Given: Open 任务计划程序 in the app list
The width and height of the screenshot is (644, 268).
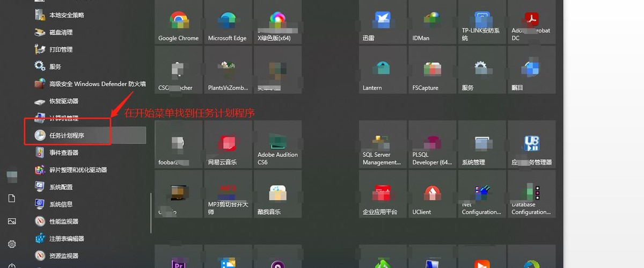Looking at the screenshot, I should click(86, 135).
